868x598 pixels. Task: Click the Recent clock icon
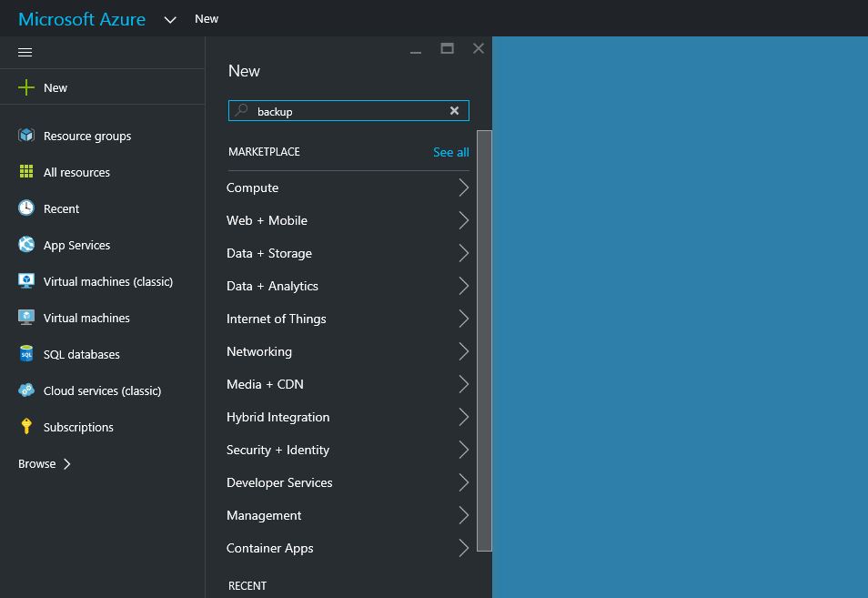(x=26, y=208)
